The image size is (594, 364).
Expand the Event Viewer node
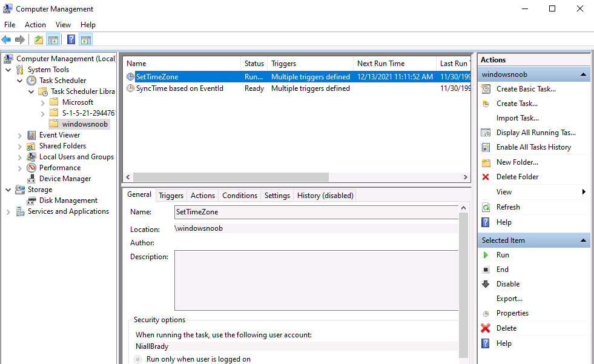coord(20,135)
